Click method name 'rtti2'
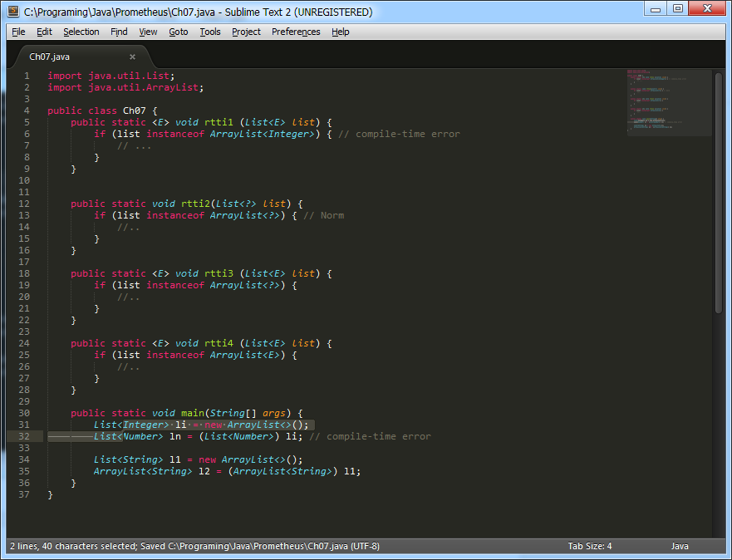732x560 pixels. click(x=195, y=204)
